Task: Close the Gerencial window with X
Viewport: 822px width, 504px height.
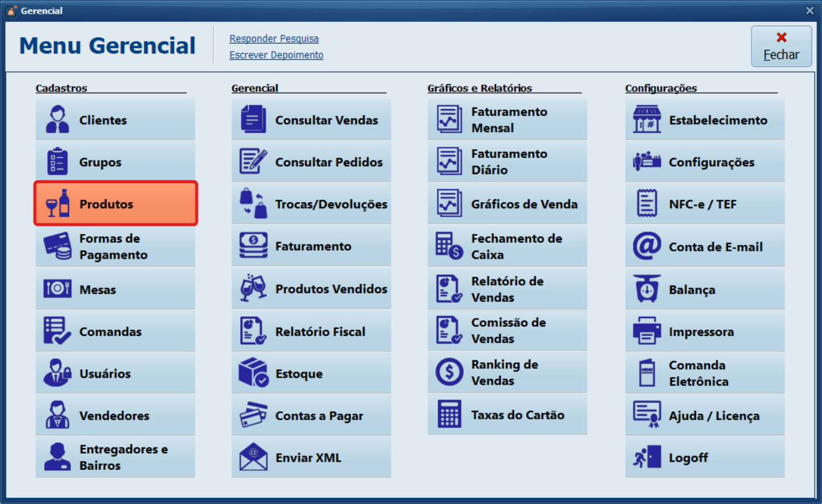Action: pyautogui.click(x=810, y=11)
